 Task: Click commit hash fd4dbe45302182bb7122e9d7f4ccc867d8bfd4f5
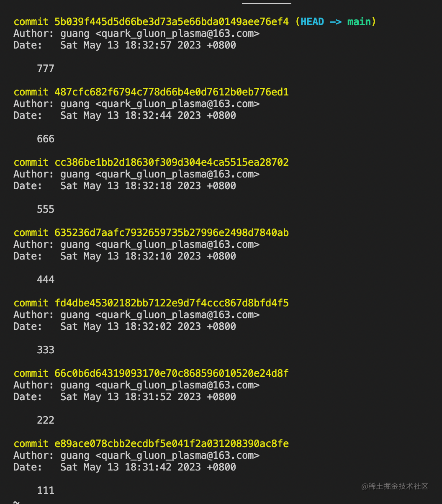172,303
